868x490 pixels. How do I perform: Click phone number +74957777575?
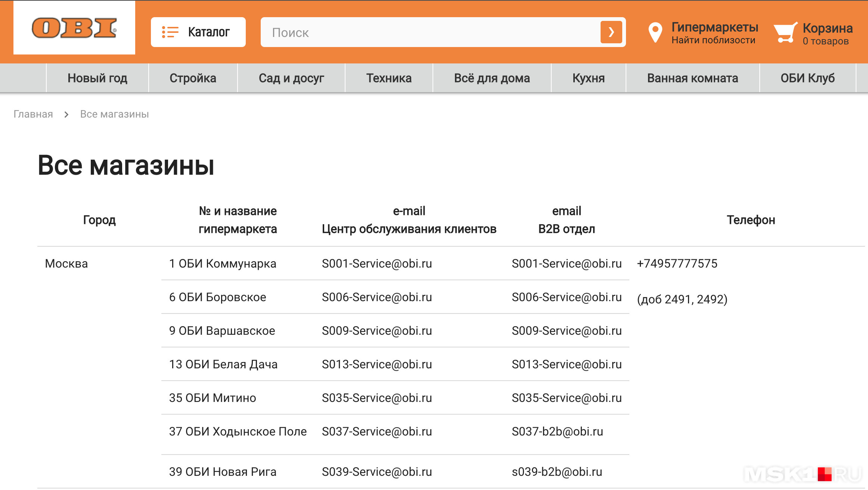point(677,263)
